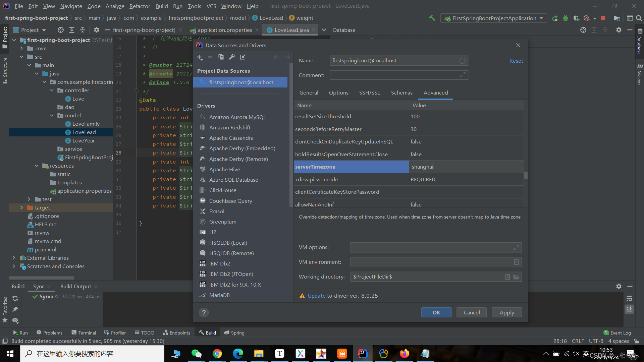This screenshot has width=644, height=362.
Task: Click the forward arrow in dialog toolbar
Action: [287, 57]
